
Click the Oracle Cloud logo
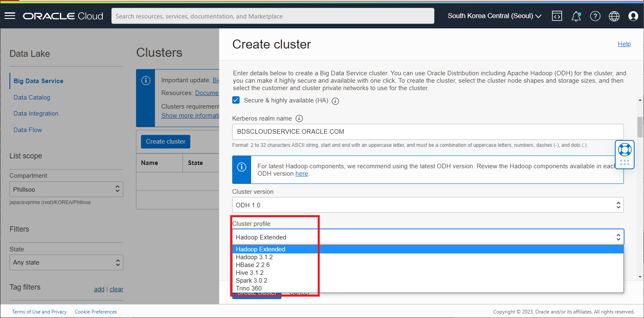[63, 16]
